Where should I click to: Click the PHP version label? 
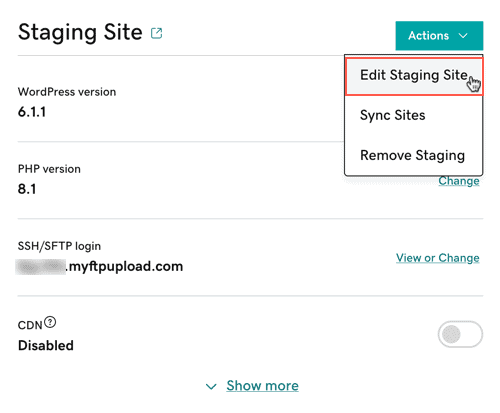click(x=49, y=169)
